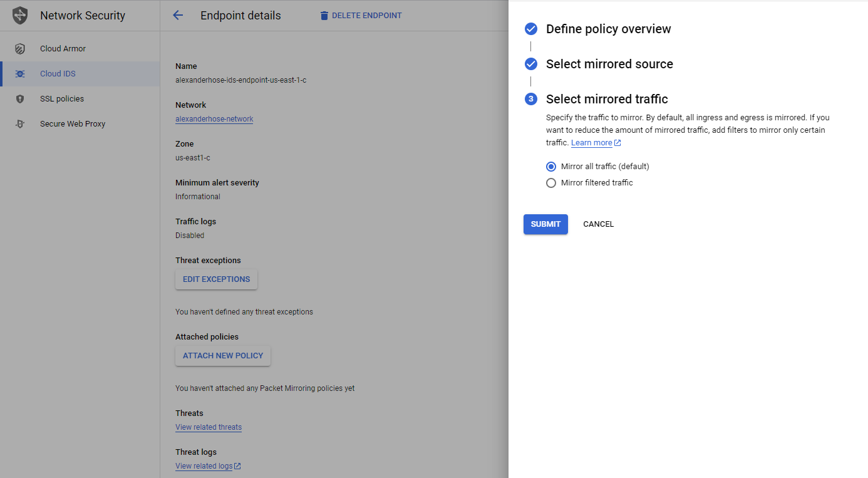Screen dimensions: 868x478
Task: Open the Learn more link
Action: pos(592,143)
